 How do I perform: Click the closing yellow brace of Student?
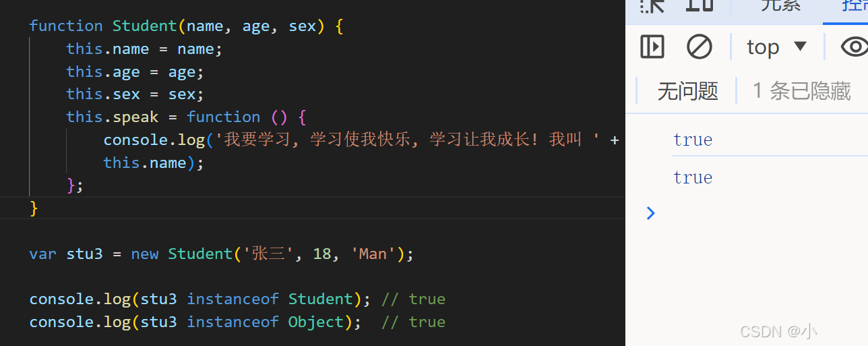tap(34, 208)
